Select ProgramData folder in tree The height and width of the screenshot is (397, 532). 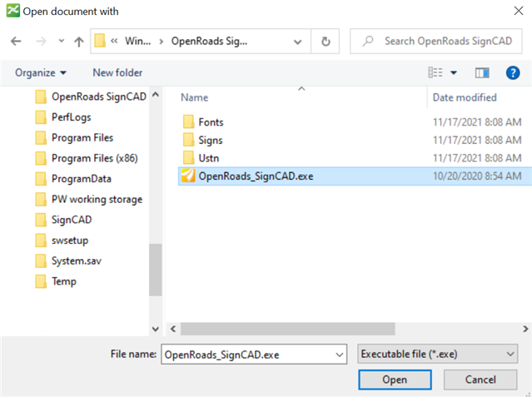coord(81,179)
